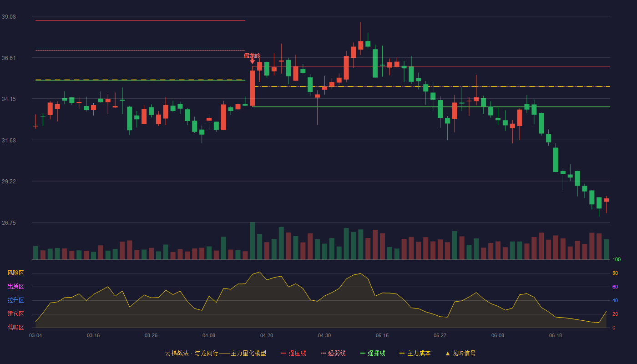Click the 60 indicator scale value
Viewport: 637px width, 364px height.
[615, 287]
